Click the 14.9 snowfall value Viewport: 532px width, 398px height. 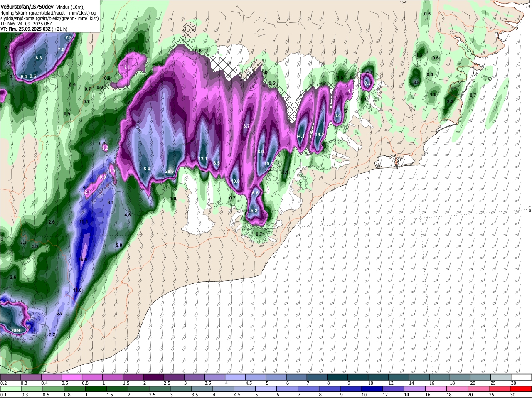320,135
